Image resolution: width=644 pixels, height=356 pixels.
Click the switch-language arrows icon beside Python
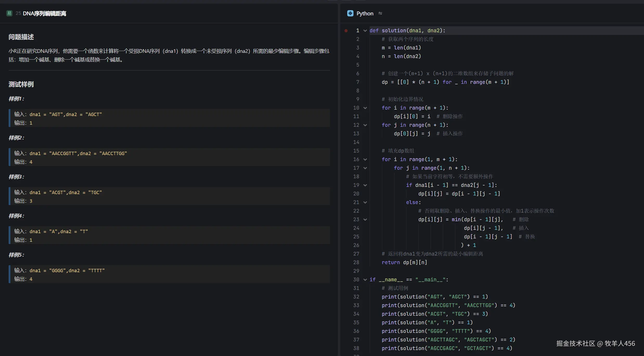pos(380,13)
